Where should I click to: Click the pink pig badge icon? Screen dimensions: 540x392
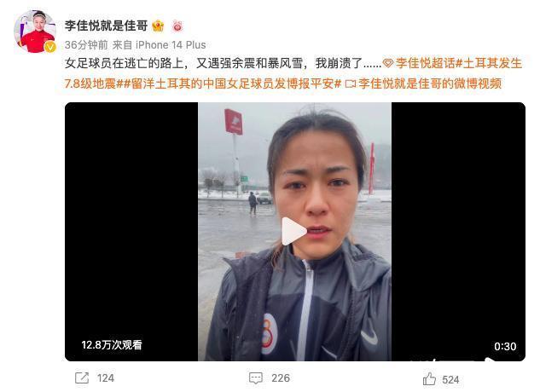177,26
